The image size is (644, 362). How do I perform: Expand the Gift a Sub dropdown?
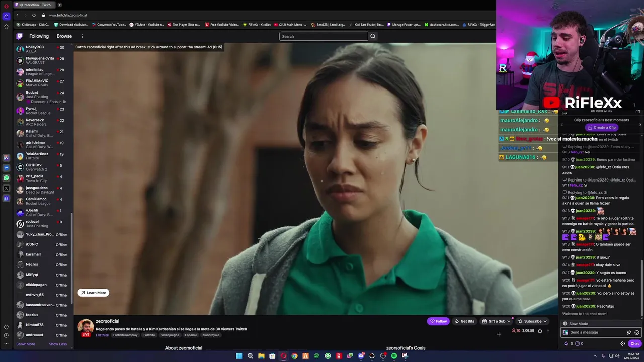click(x=509, y=321)
